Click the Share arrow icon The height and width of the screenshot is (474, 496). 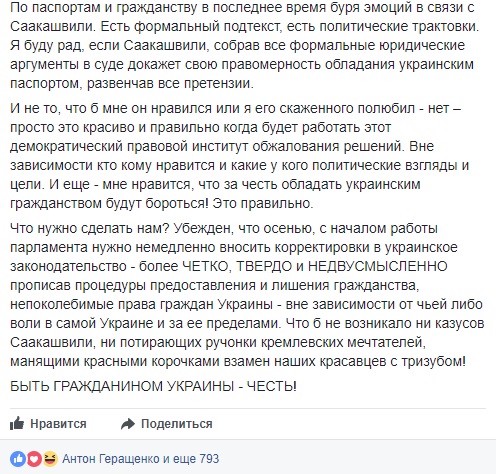coord(128,424)
